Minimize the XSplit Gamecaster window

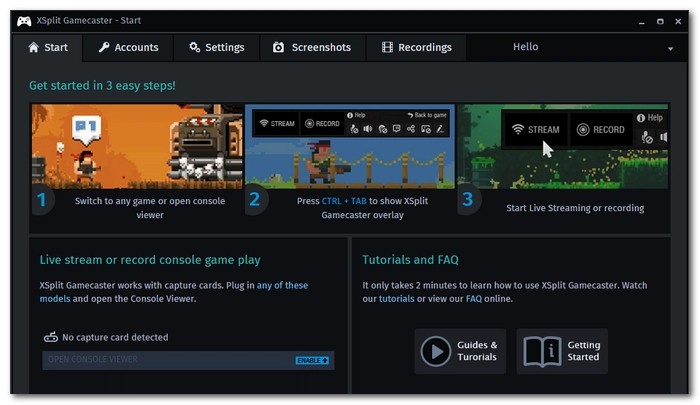(642, 21)
